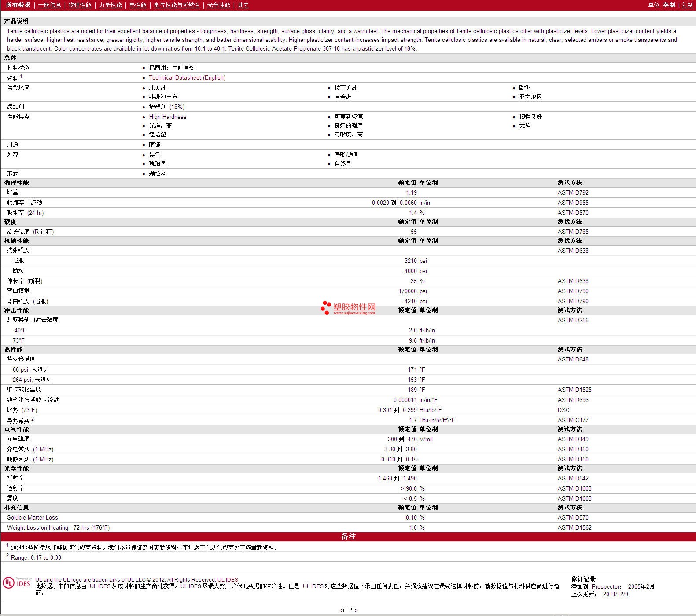
Task: Open the 热性能 tab in top bar
Action: point(138,5)
